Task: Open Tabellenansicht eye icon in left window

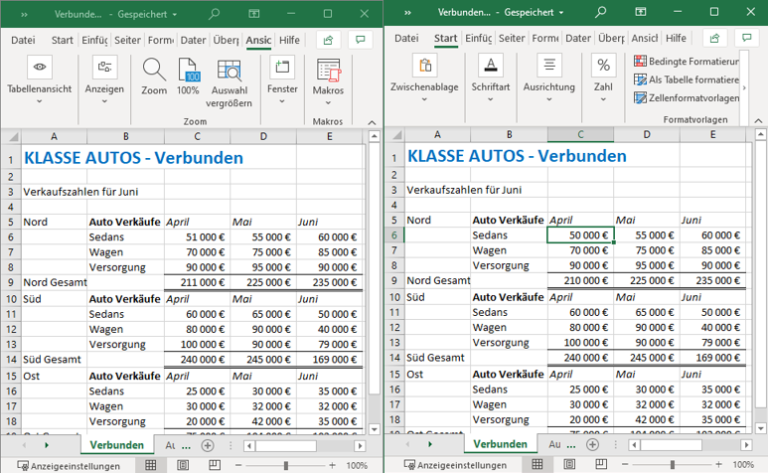Action: pos(40,67)
